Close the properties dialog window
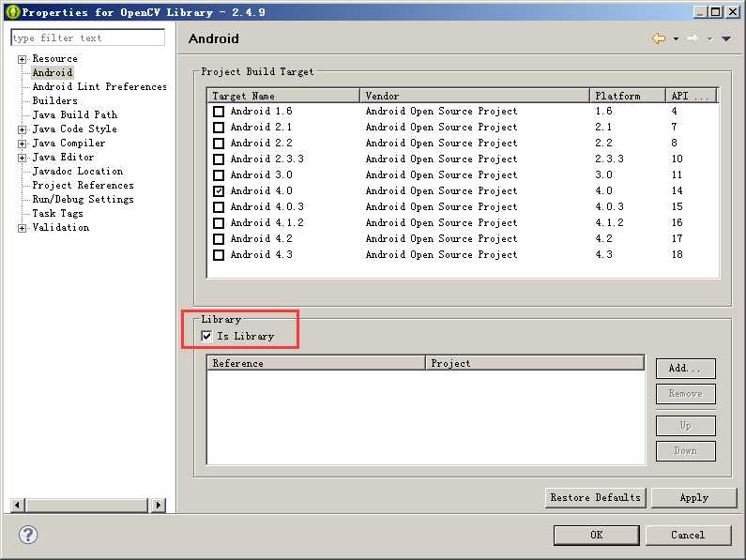This screenshot has width=746, height=560. [x=733, y=12]
